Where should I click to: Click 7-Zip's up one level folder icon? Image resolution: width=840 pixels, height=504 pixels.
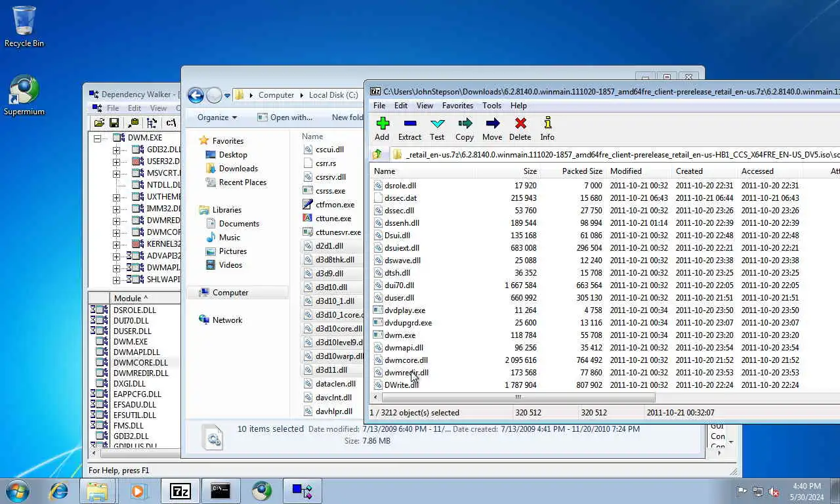coord(377,155)
